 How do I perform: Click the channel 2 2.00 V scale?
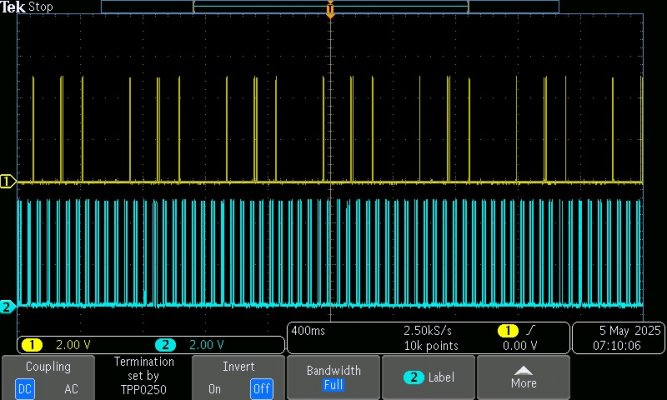click(x=206, y=345)
